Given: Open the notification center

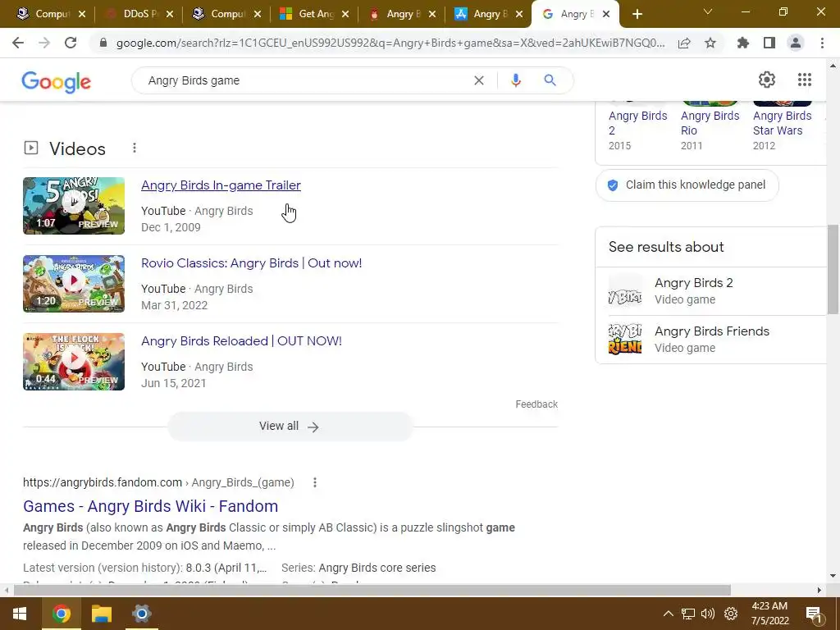Looking at the screenshot, I should click(x=814, y=614).
